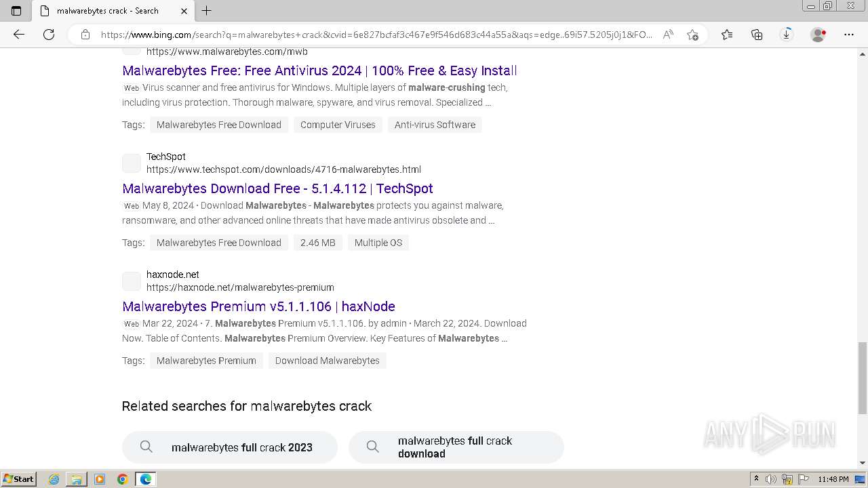
Task: Select Malwarebytes Free Download tag under TechSpot
Action: (x=219, y=243)
